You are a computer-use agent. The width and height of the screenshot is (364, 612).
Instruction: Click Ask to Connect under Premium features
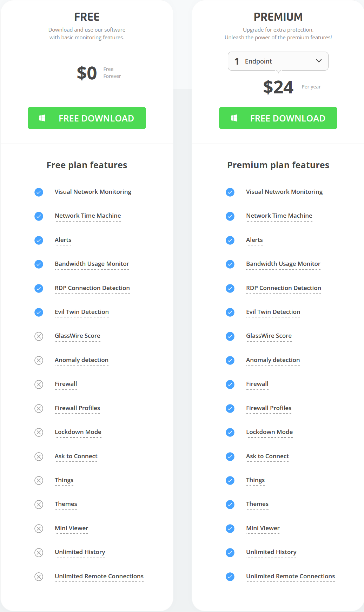[x=267, y=456]
